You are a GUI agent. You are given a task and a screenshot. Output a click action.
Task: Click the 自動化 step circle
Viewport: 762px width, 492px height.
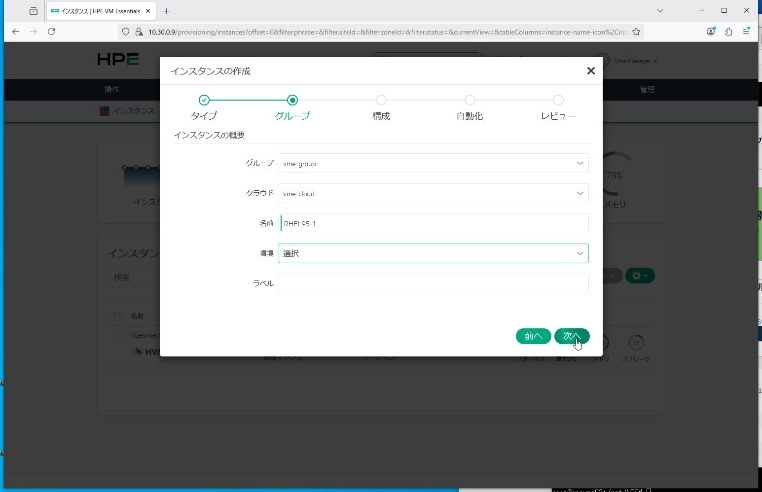click(469, 100)
